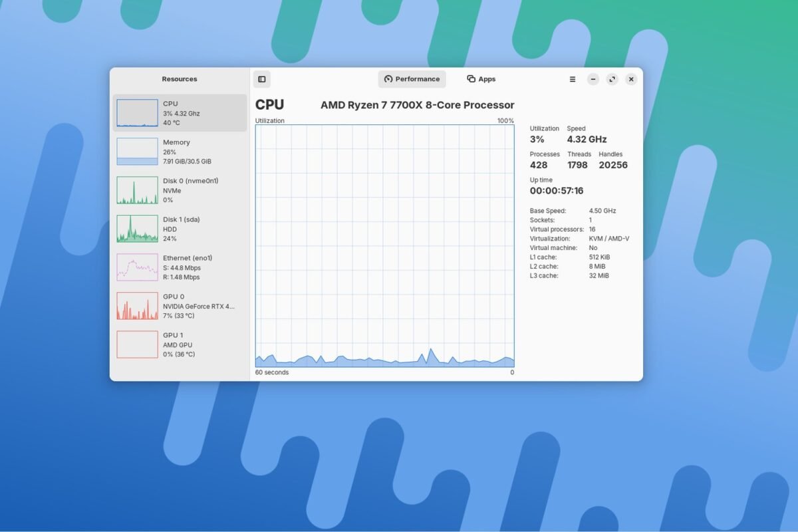Click the processes count 428
This screenshot has width=798, height=532.
coord(539,165)
